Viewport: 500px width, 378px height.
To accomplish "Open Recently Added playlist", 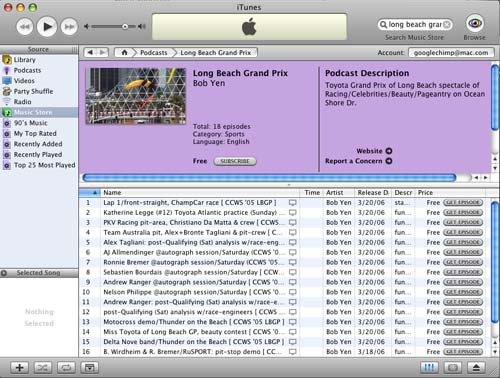I will [39, 144].
